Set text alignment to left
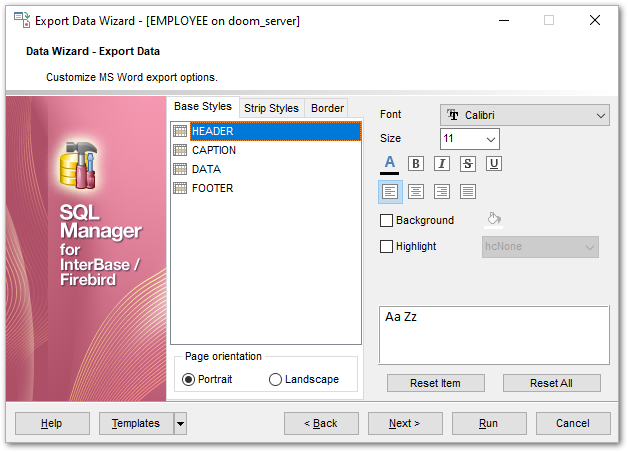Image resolution: width=628 pixels, height=452 pixels. [x=390, y=191]
